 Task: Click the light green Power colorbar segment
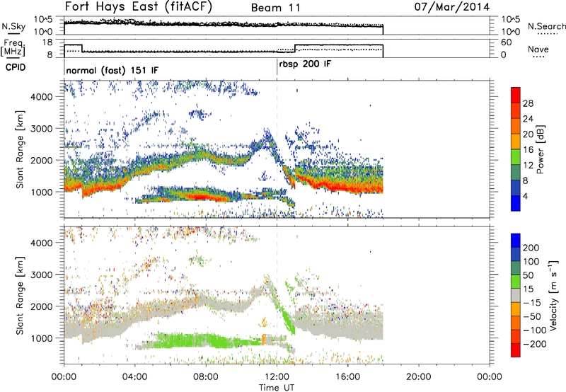(x=516, y=156)
